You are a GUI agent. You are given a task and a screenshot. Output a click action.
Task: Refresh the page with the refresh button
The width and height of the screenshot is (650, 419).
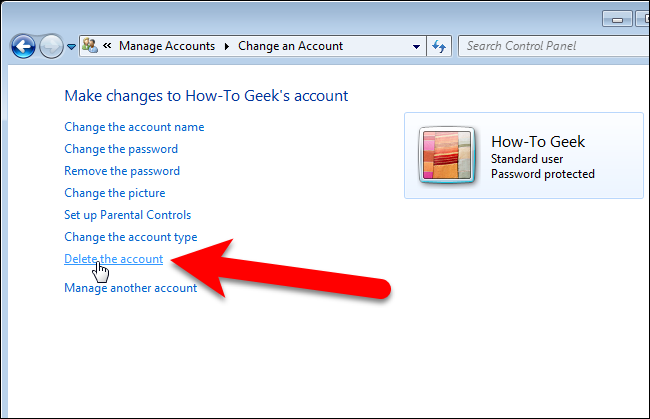click(439, 46)
